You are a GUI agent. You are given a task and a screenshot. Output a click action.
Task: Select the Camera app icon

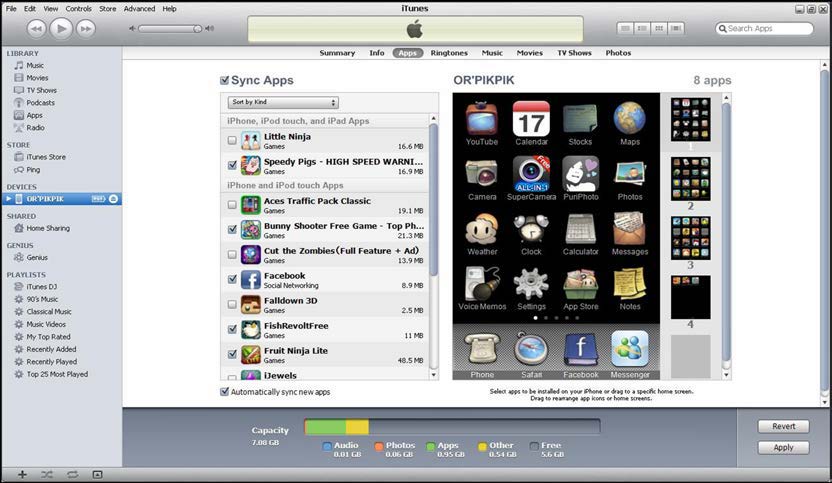point(482,174)
